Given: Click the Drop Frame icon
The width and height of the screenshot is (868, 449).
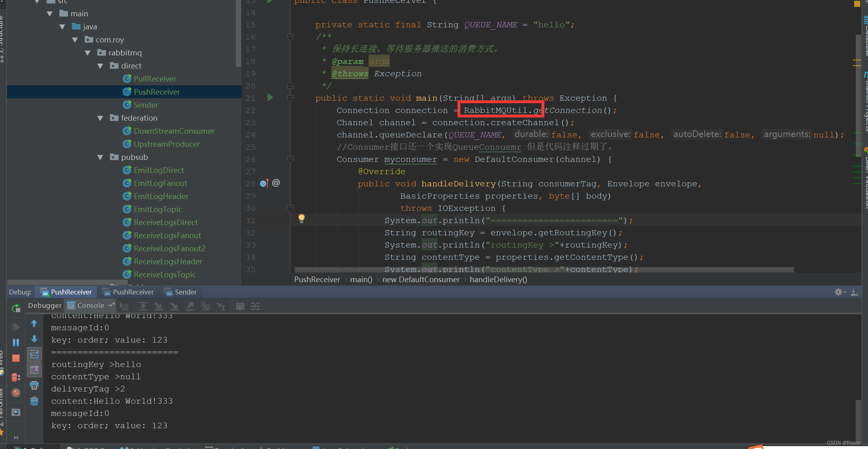Looking at the screenshot, I should [205, 306].
